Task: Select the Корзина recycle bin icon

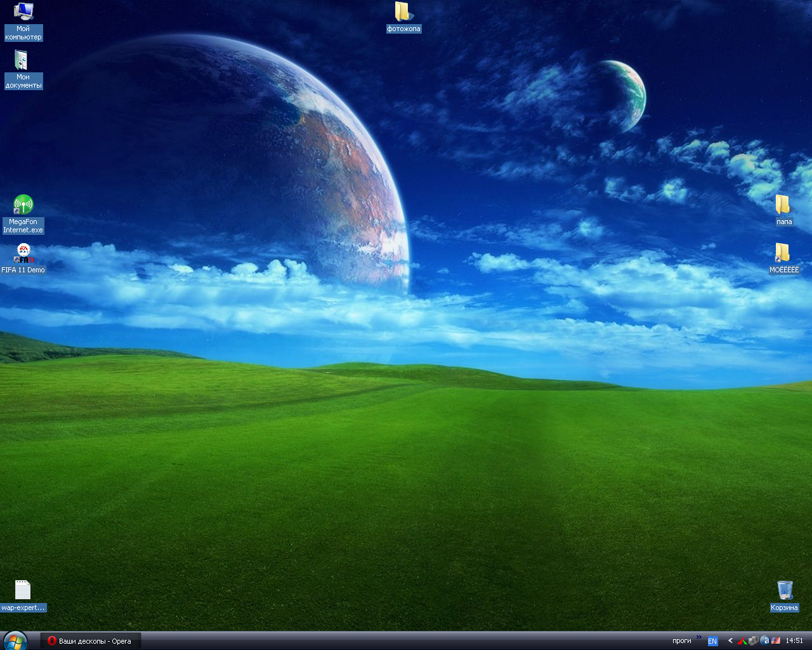Action: click(784, 596)
